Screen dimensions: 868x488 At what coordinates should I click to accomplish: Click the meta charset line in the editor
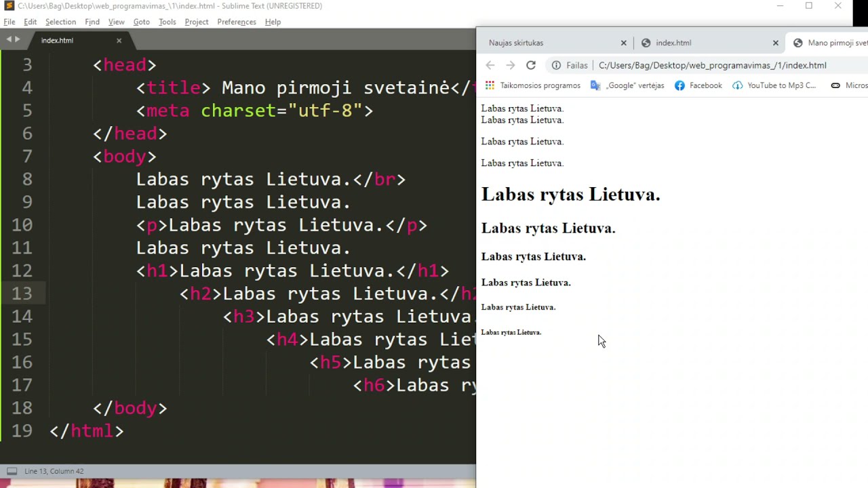point(254,110)
